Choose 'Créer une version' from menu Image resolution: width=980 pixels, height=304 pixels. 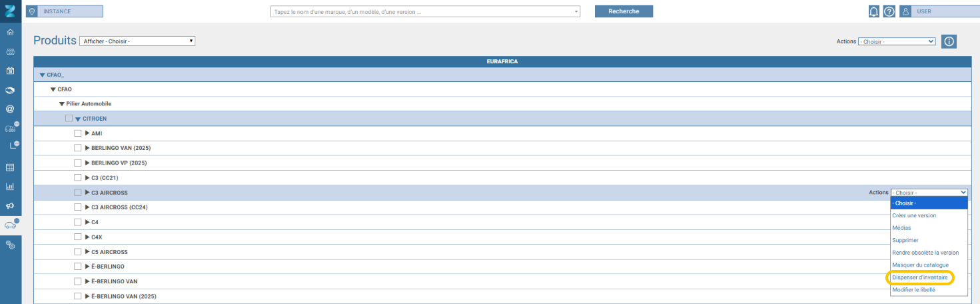click(929, 215)
